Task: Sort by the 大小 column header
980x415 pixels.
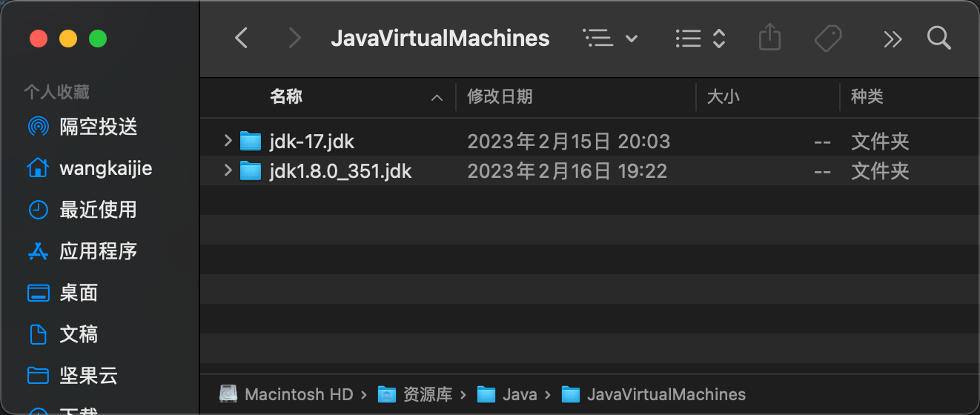Action: [x=724, y=96]
